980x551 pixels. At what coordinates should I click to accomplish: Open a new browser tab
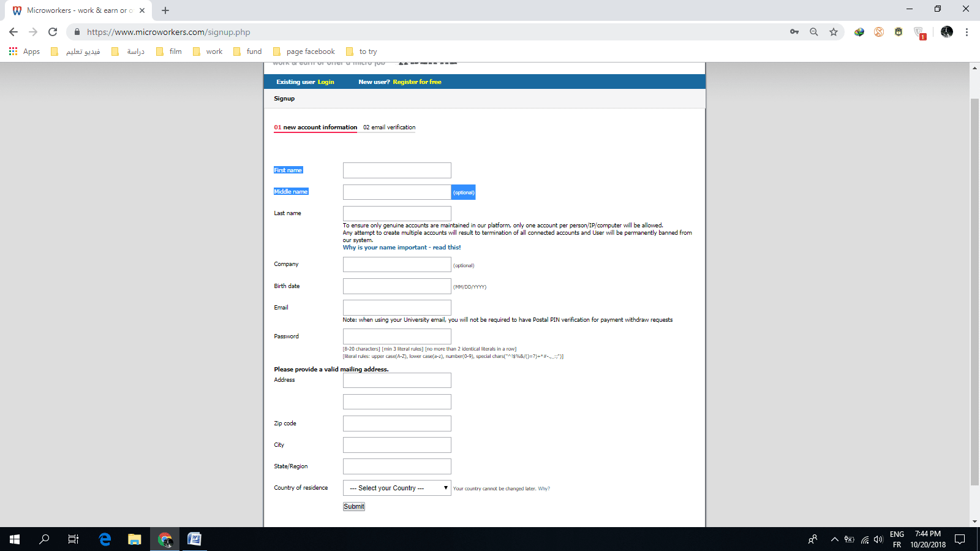pyautogui.click(x=165, y=10)
